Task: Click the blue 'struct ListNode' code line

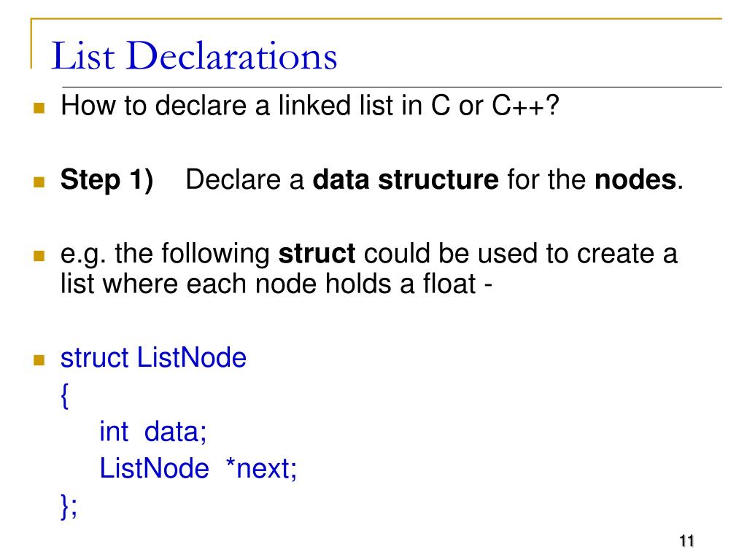Action: click(153, 357)
